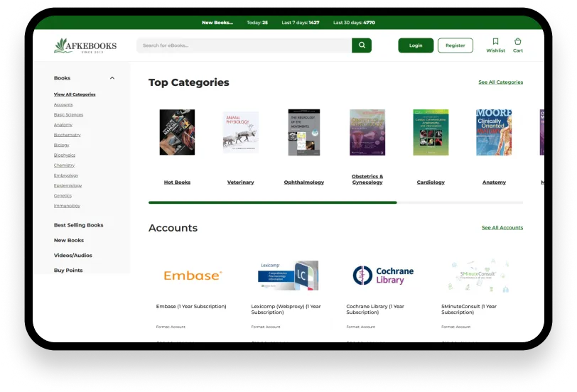Open the Embase logo image
This screenshot has height=392, width=577.
tap(193, 276)
